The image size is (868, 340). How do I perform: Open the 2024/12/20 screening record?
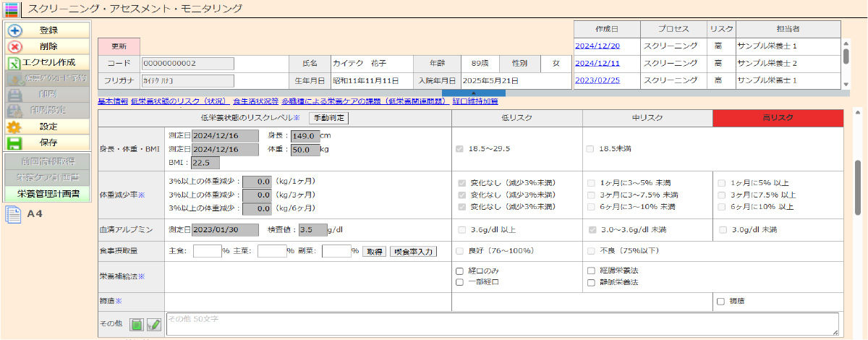click(x=597, y=46)
